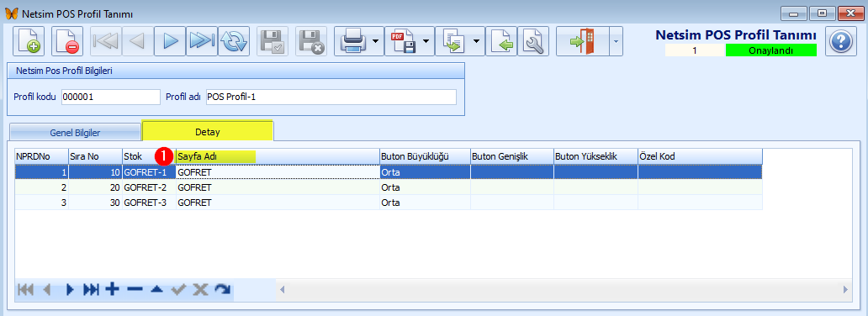Go to next record in top toolbar
Viewport: 868px width, 316px height.
[169, 41]
